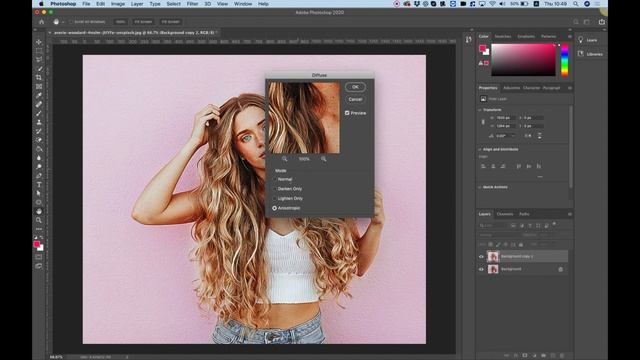640x360 pixels.
Task: Hide the Background copy 2 layer
Action: pos(481,257)
